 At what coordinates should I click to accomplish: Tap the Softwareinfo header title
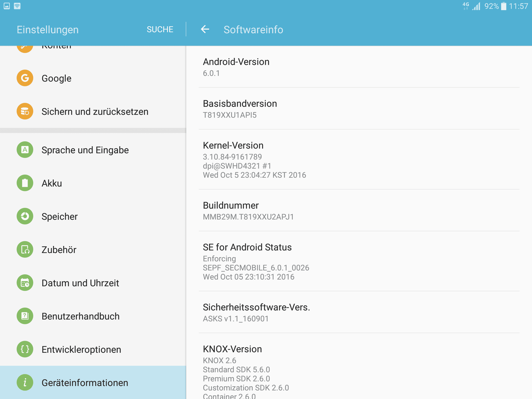[253, 30]
